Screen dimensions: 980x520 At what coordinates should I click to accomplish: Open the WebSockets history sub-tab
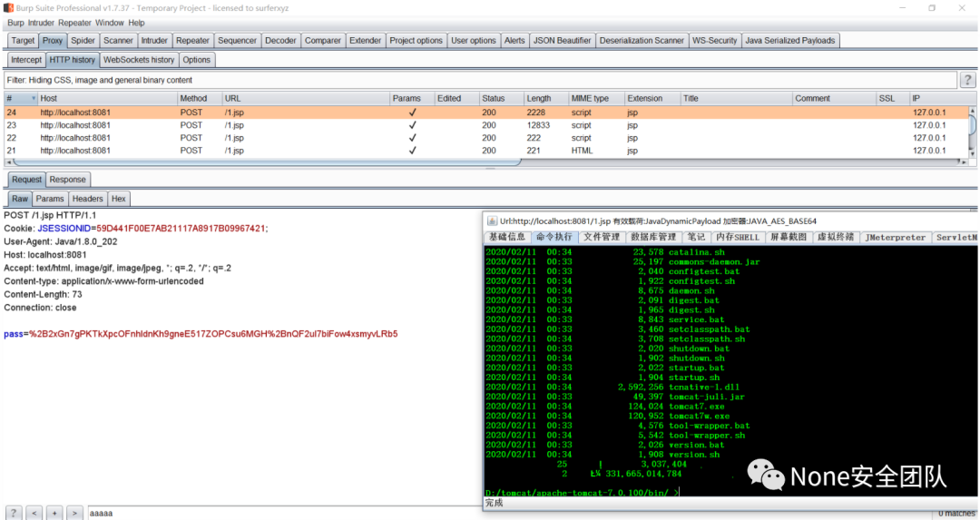coord(139,60)
